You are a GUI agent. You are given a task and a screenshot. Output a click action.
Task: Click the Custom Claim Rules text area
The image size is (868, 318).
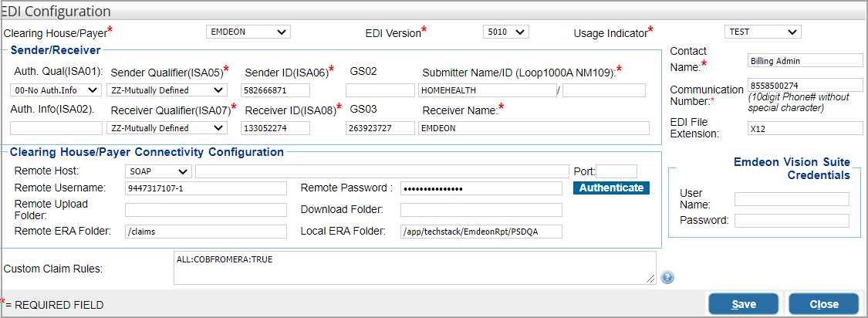tap(414, 267)
